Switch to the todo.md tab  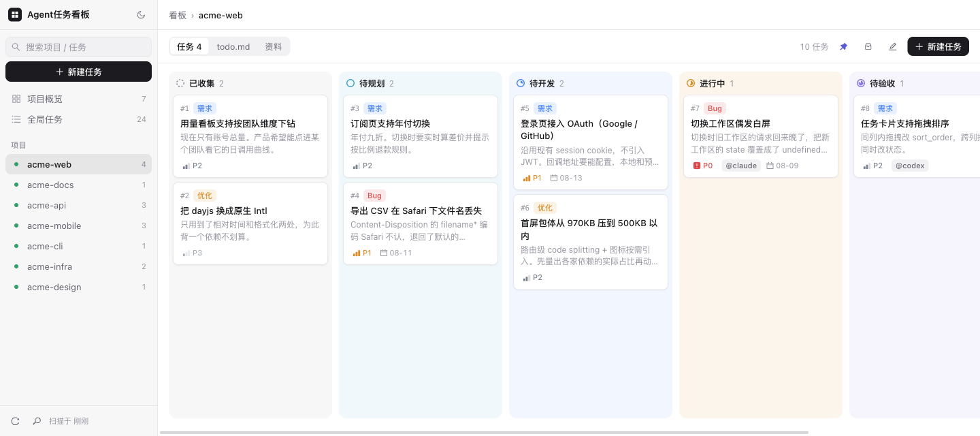click(x=233, y=46)
